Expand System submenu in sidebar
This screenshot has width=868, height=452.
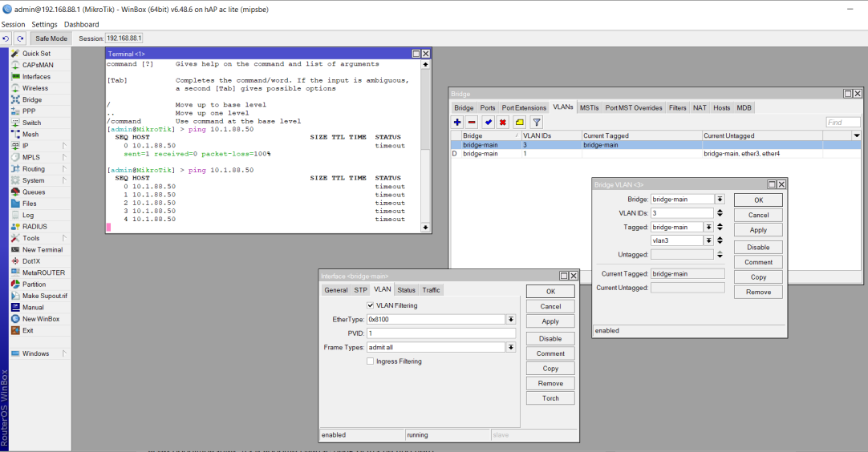pyautogui.click(x=64, y=181)
